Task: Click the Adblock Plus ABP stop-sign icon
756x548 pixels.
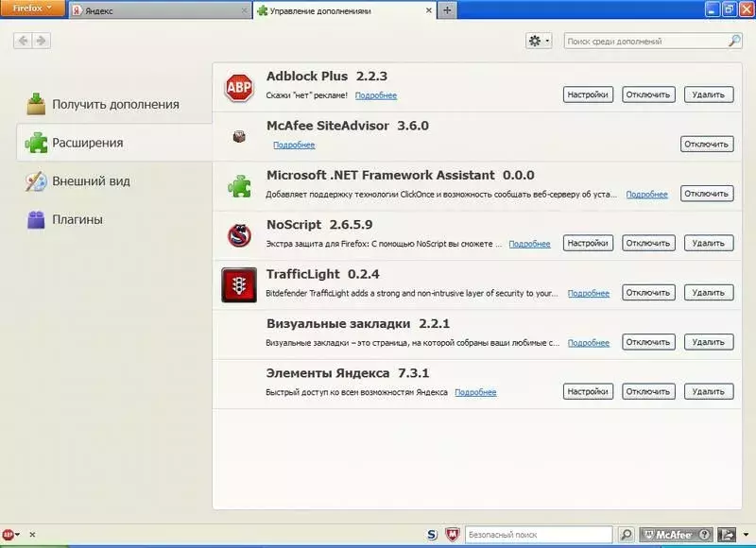Action: (239, 88)
